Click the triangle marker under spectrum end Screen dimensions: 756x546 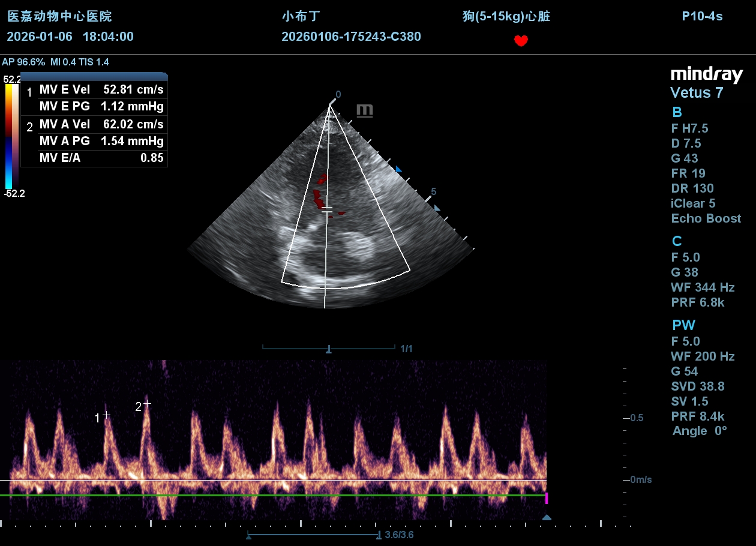pos(547,517)
